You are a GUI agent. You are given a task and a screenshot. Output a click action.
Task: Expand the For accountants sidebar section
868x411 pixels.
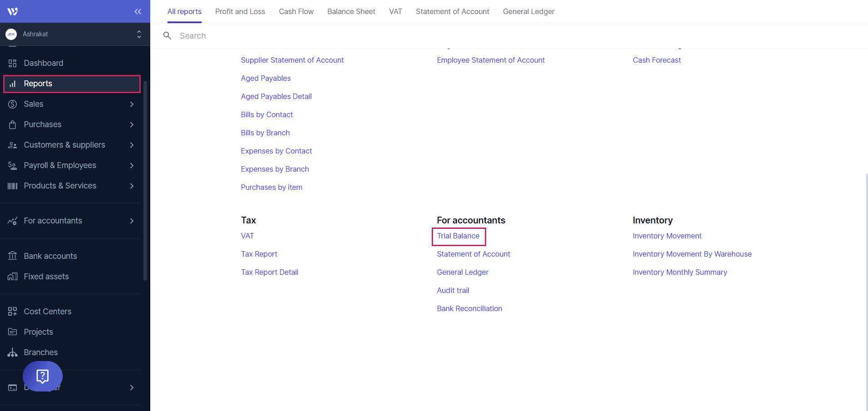pos(131,221)
